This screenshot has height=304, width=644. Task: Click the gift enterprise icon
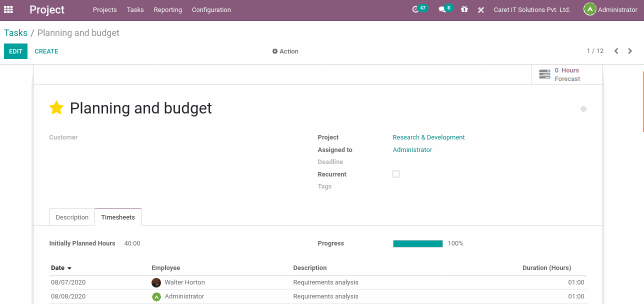tap(464, 9)
